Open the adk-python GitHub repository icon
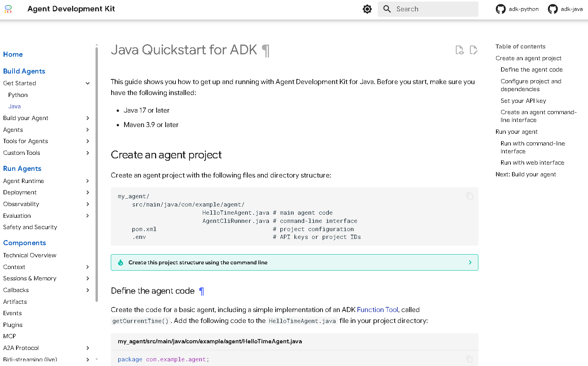Image resolution: width=588 pixels, height=366 pixels. pyautogui.click(x=501, y=9)
